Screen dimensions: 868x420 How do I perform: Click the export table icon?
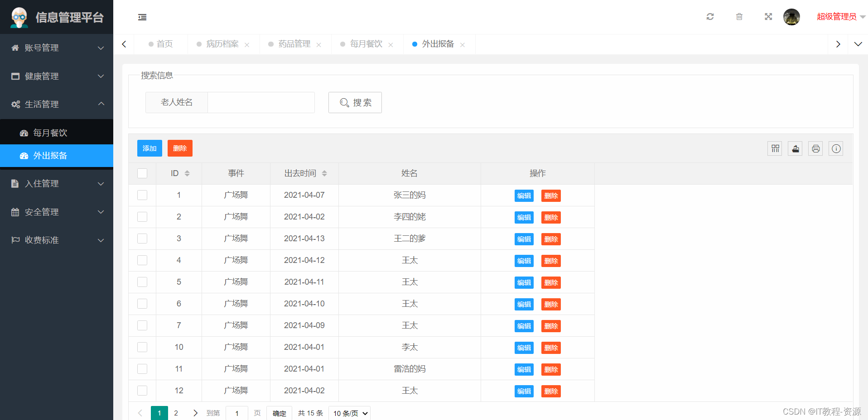795,148
